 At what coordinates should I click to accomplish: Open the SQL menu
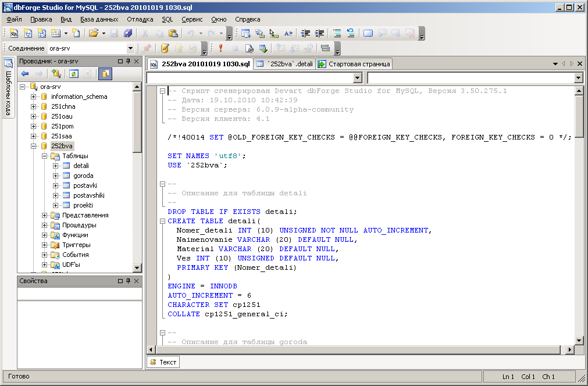167,19
